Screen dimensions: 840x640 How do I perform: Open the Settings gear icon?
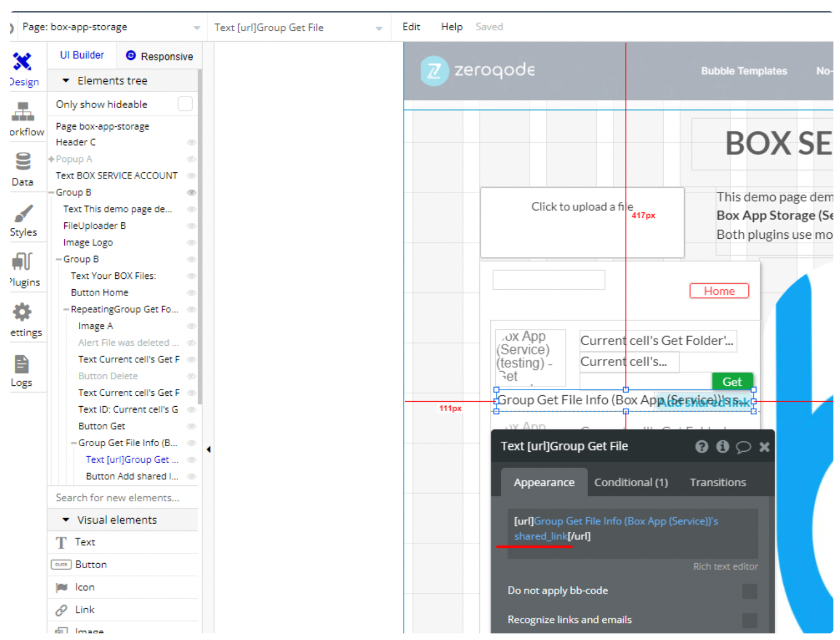[x=23, y=312]
